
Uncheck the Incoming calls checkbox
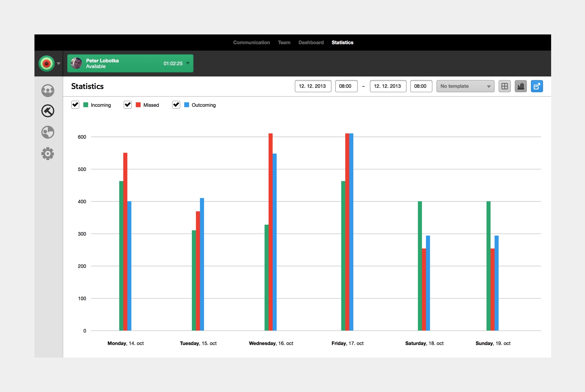(75, 105)
